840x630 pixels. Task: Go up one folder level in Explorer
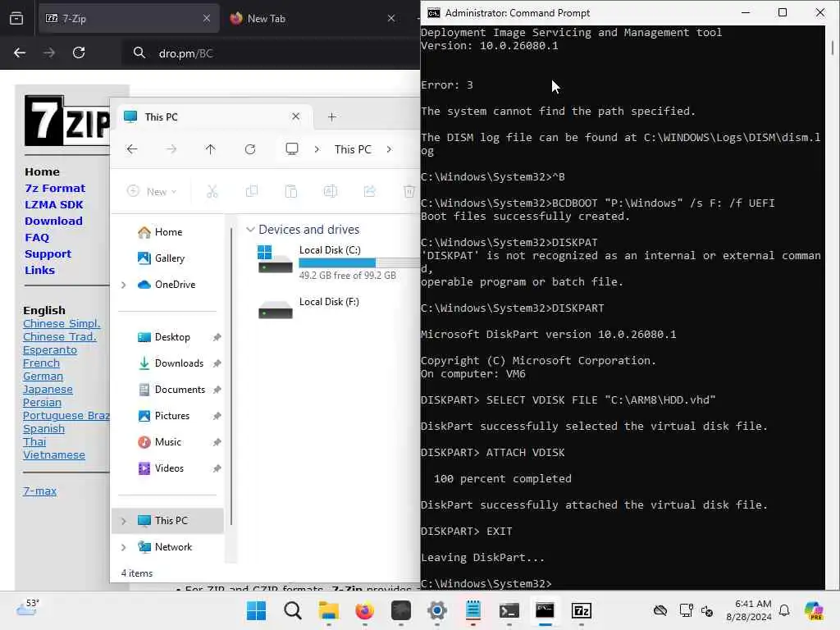pos(211,149)
